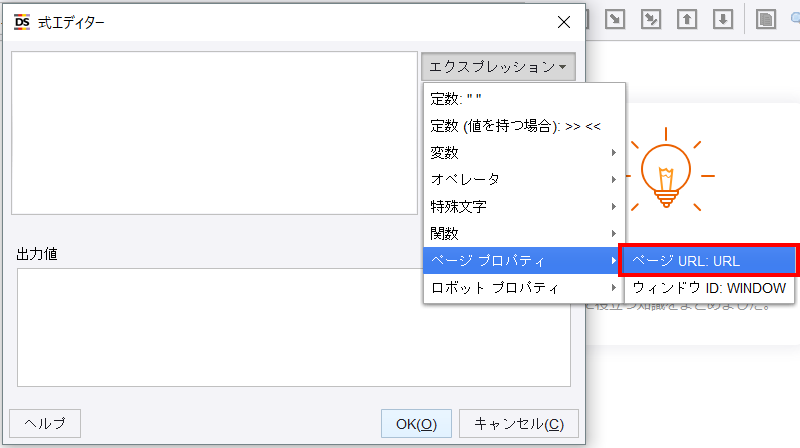This screenshot has width=800, height=448.
Task: Click the キャンセル(C) button
Action: (x=519, y=424)
